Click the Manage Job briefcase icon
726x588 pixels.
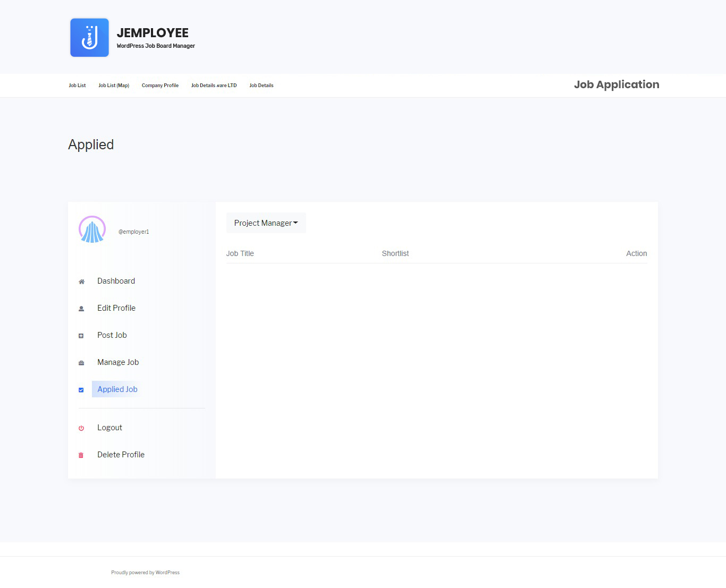tap(81, 363)
